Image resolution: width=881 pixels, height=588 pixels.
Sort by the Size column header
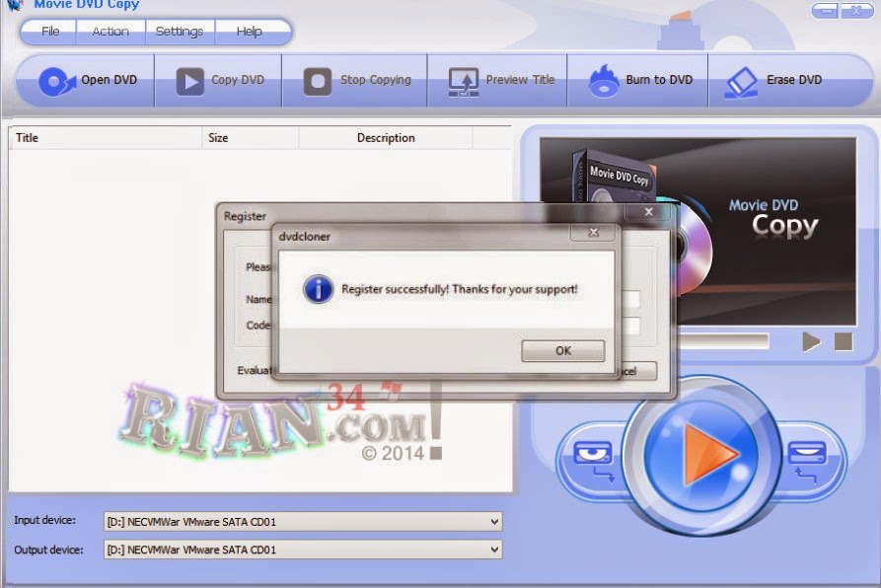coord(250,137)
